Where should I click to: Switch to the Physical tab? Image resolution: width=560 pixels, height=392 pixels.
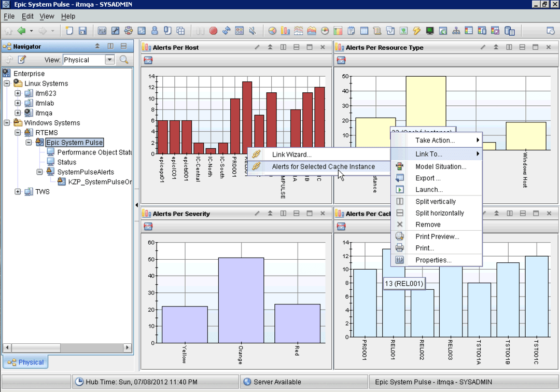pos(25,362)
